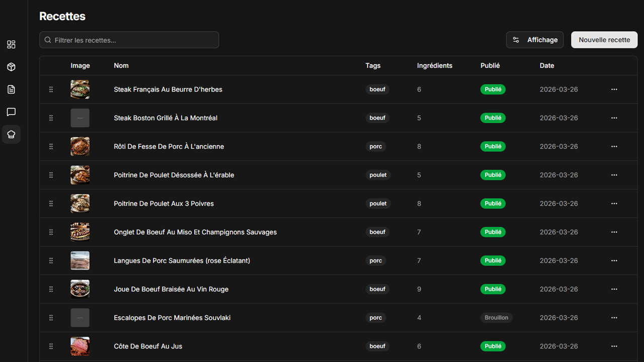Open the products cube icon in sidebar

click(x=11, y=67)
